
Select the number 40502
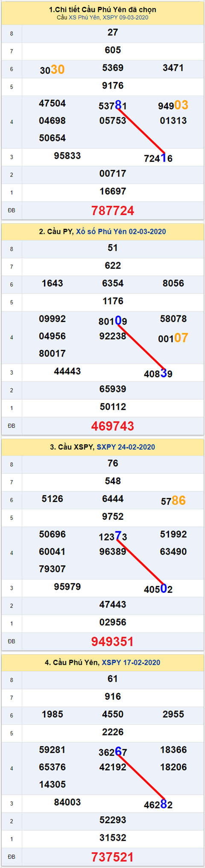click(158, 589)
